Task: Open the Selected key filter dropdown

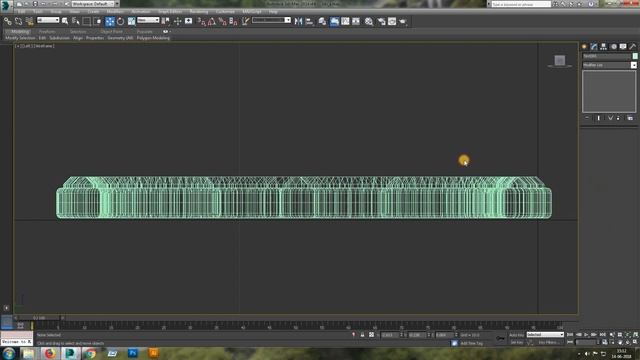Action: pos(545,335)
